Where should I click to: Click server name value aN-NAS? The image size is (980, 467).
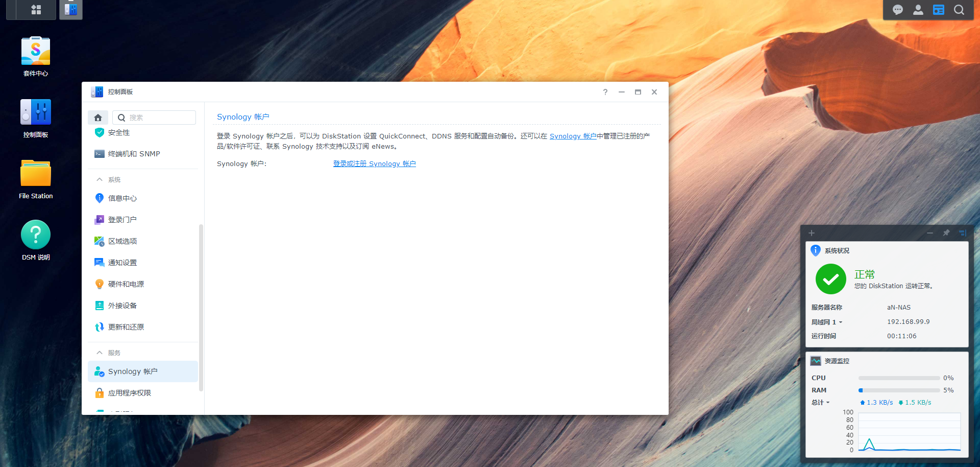tap(899, 308)
